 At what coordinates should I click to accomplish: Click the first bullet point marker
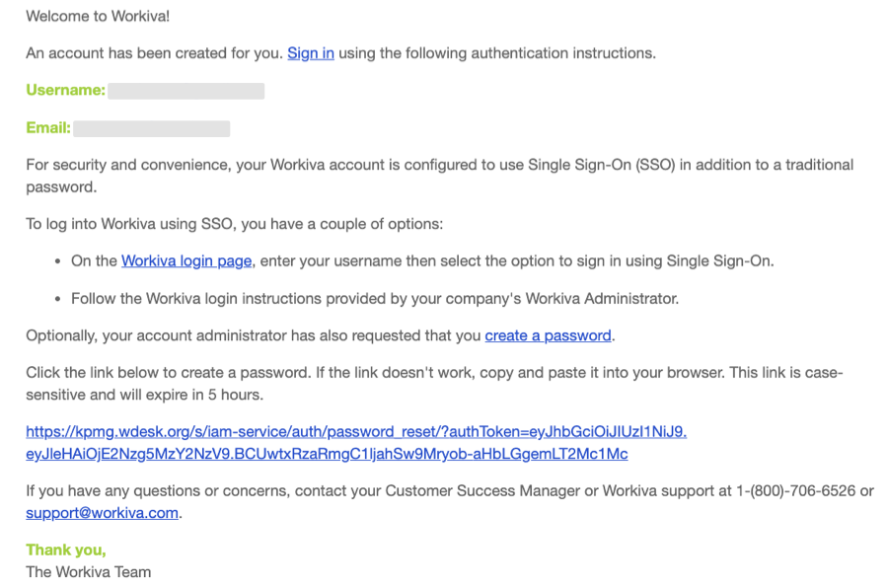click(57, 261)
